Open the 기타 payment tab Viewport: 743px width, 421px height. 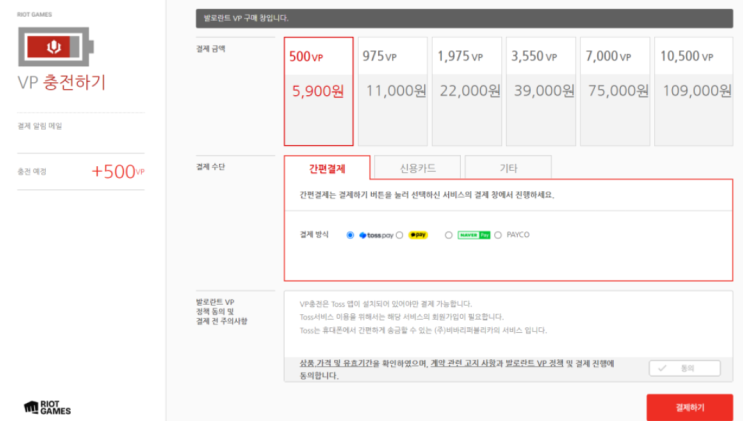(508, 167)
